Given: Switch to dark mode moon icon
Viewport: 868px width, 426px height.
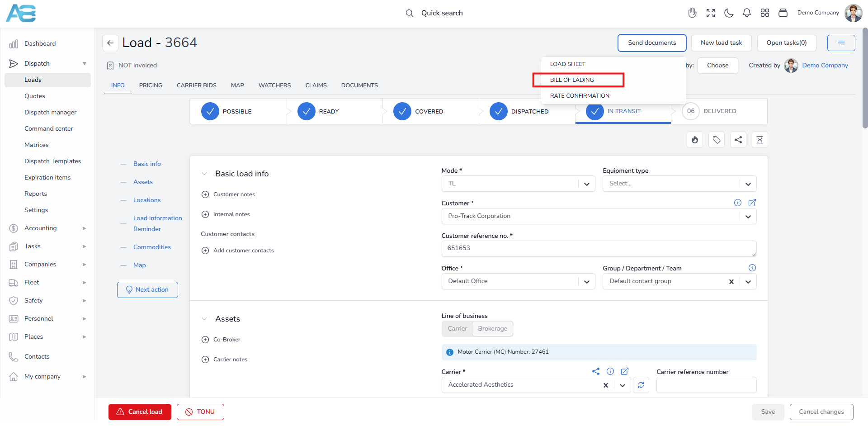Looking at the screenshot, I should click(x=729, y=13).
